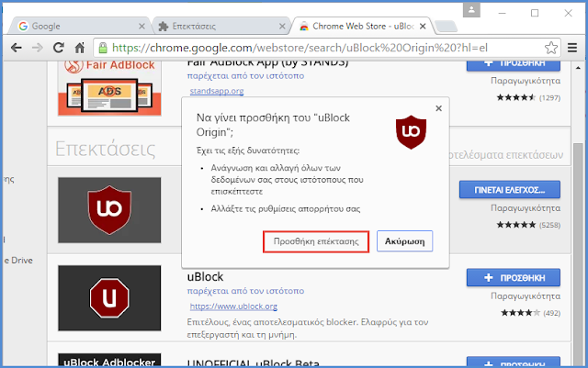Click Ακύρωση to cancel installation
The width and height of the screenshot is (588, 368).
pos(404,241)
